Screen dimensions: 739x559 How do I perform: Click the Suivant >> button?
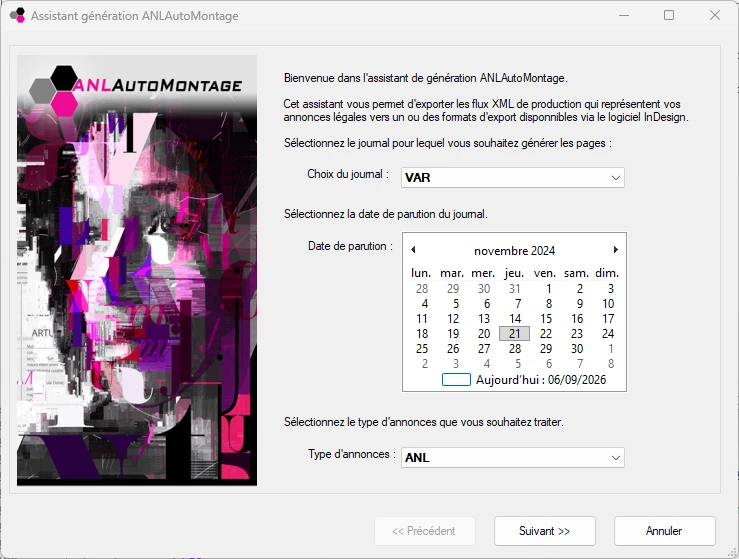(545, 531)
